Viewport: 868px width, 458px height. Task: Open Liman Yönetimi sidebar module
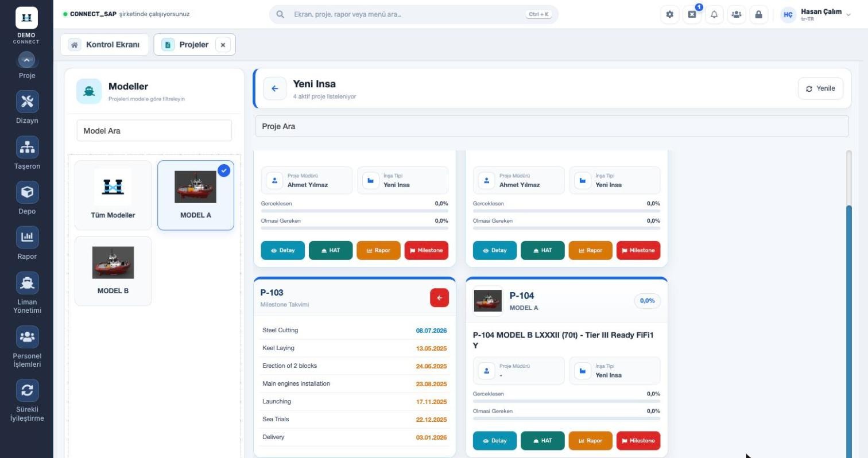[x=27, y=293]
